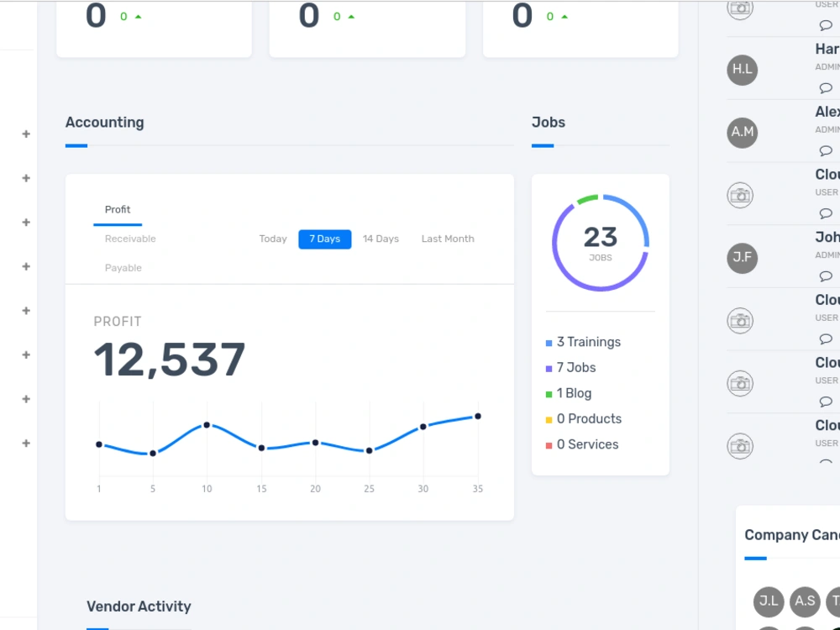Select the 14 Days range filter
The height and width of the screenshot is (630, 840).
pos(381,239)
